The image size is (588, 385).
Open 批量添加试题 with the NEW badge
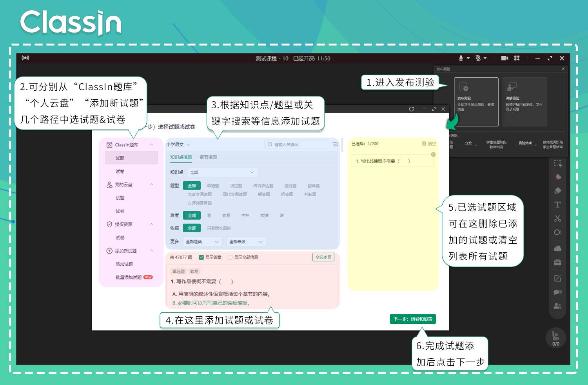tap(134, 277)
